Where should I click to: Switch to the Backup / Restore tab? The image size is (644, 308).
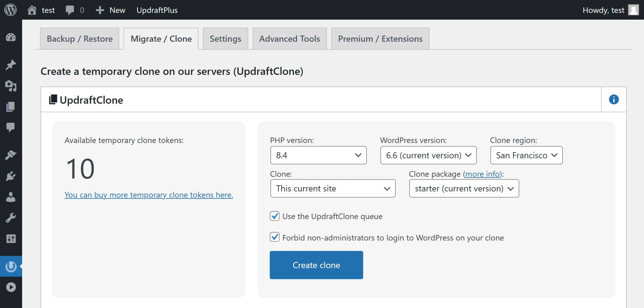80,39
